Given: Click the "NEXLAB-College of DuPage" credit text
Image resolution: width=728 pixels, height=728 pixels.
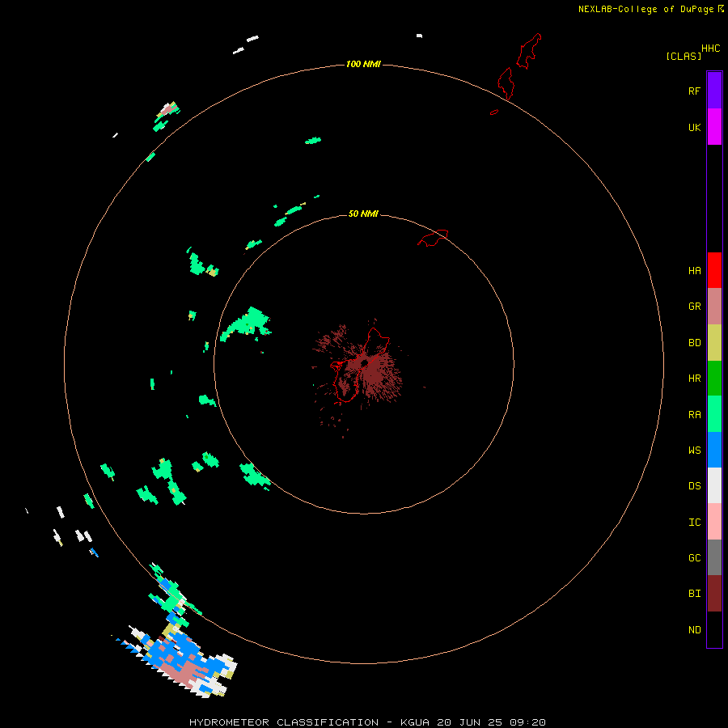Looking at the screenshot, I should (x=645, y=9).
